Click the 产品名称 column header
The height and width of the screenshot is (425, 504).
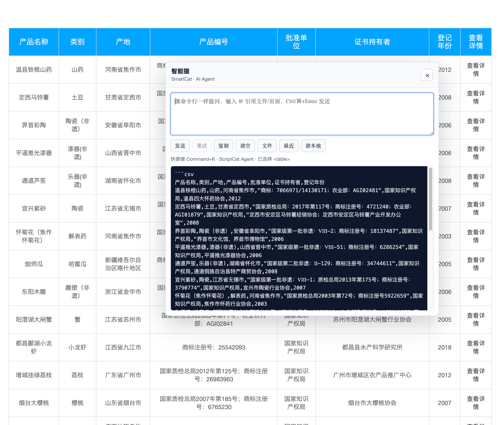(x=34, y=42)
